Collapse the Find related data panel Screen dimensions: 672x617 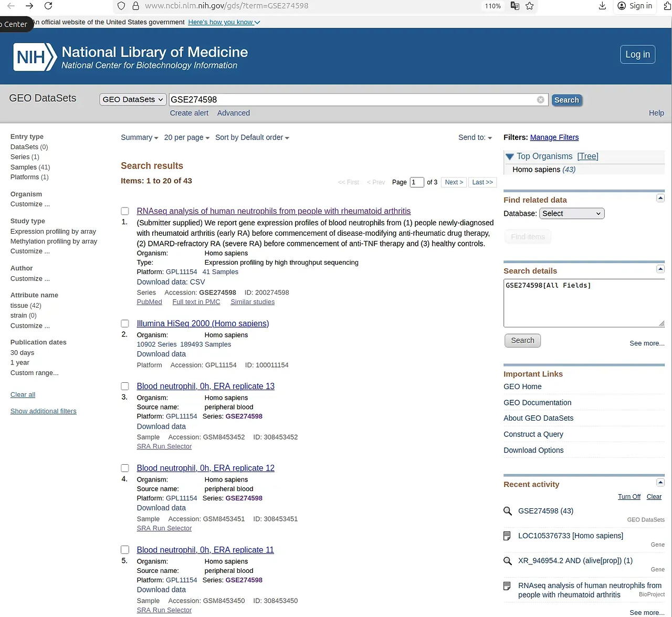pyautogui.click(x=660, y=198)
